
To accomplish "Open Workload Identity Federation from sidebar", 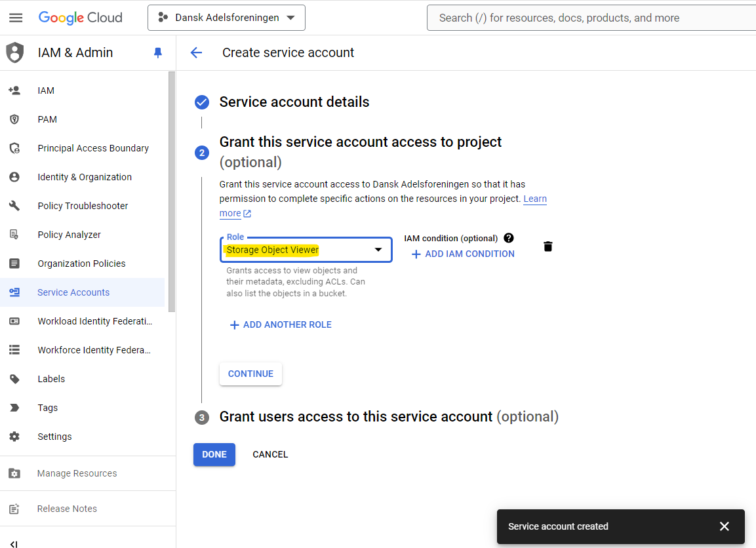I will click(94, 321).
